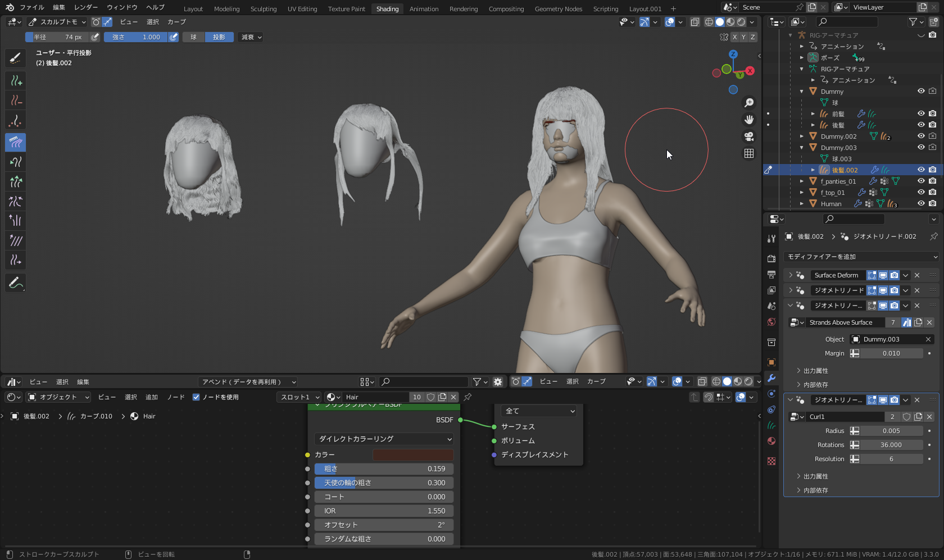944x560 pixels.
Task: Select the Delete curves brush tool
Action: coord(16,101)
